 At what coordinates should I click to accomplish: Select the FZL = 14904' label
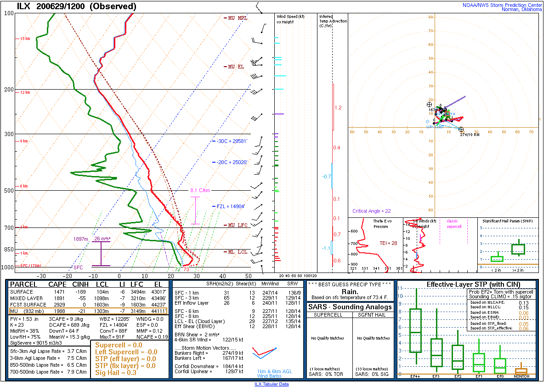point(231,206)
